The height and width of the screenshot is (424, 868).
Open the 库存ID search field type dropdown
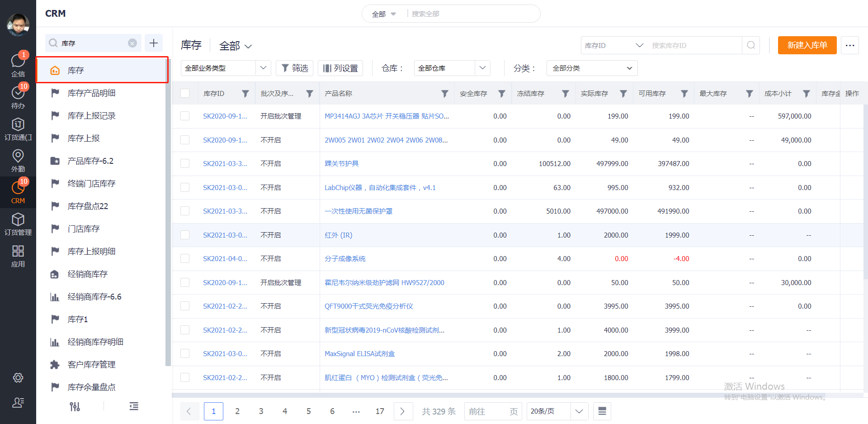pos(613,45)
